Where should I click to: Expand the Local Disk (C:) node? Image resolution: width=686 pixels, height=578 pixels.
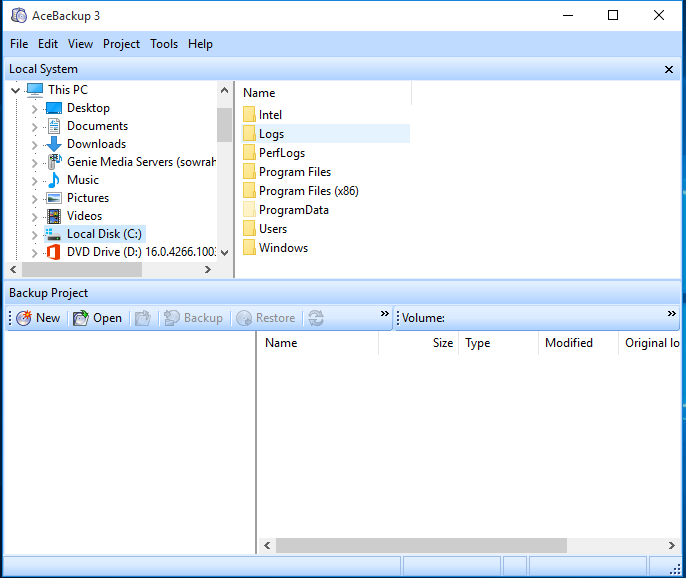click(35, 235)
